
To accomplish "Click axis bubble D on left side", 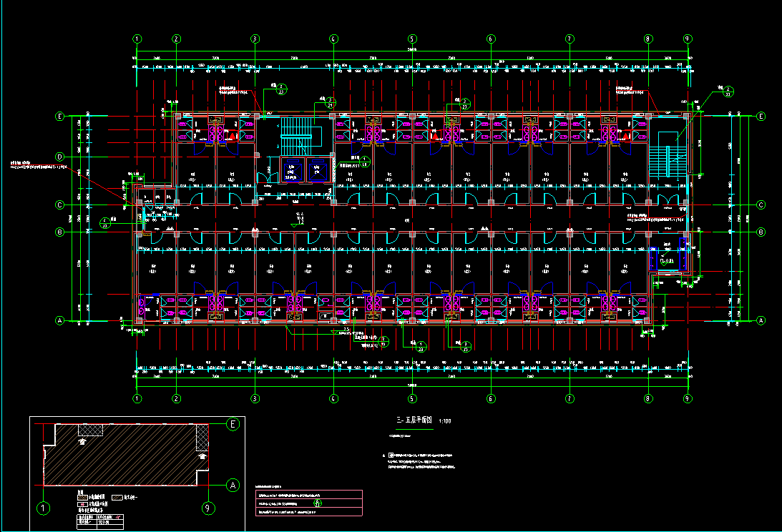I will (x=60, y=156).
